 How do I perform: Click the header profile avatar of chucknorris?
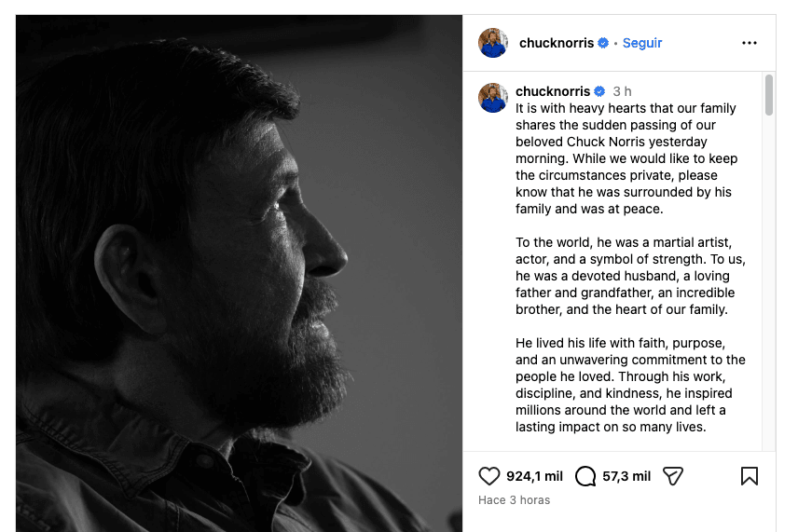pos(493,43)
